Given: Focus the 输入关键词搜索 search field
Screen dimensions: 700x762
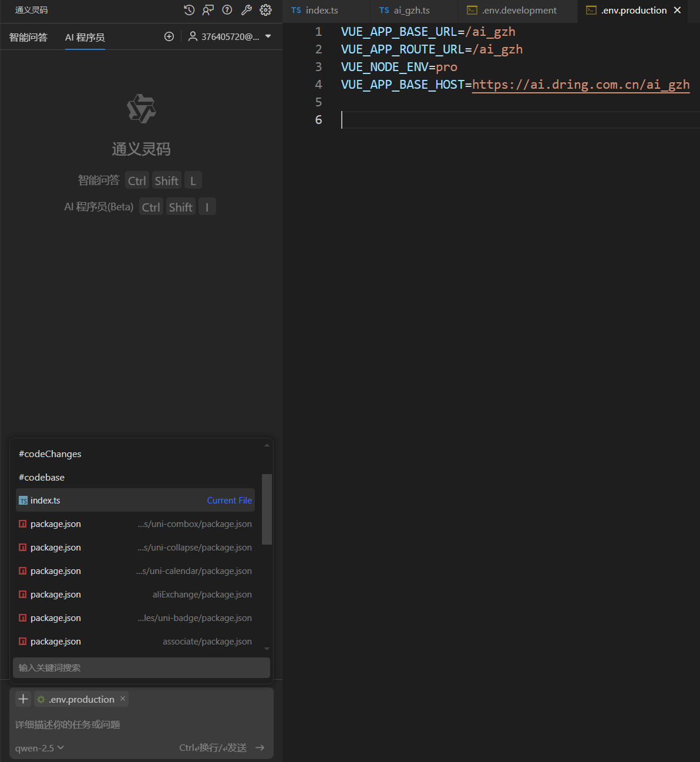Looking at the screenshot, I should [142, 667].
